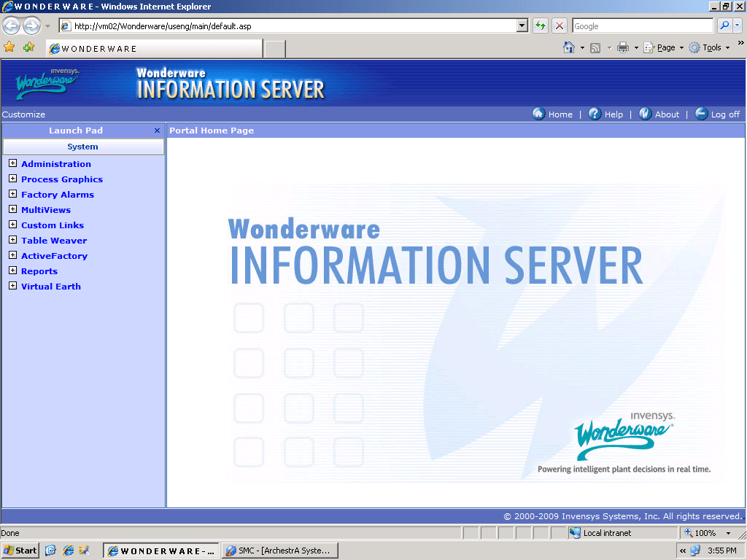The width and height of the screenshot is (747, 560).
Task: Expand the ActiveFactory tree node
Action: pyautogui.click(x=13, y=255)
